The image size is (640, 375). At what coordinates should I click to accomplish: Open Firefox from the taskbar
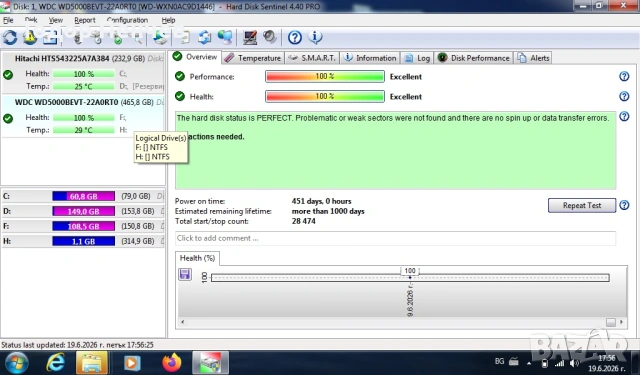[x=171, y=363]
